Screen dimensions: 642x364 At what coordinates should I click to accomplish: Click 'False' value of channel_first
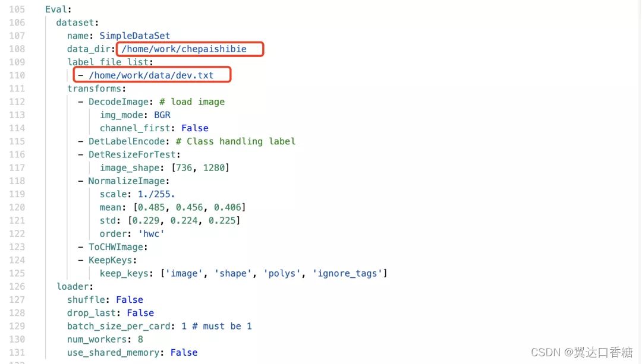click(195, 128)
